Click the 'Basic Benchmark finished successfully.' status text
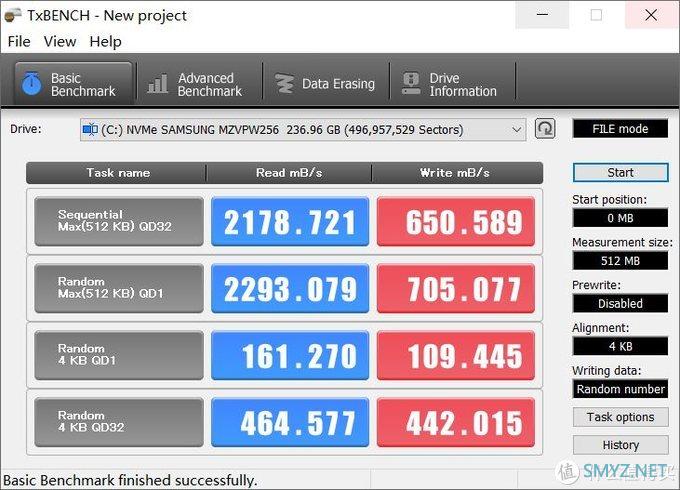This screenshot has height=490, width=680. (130, 480)
